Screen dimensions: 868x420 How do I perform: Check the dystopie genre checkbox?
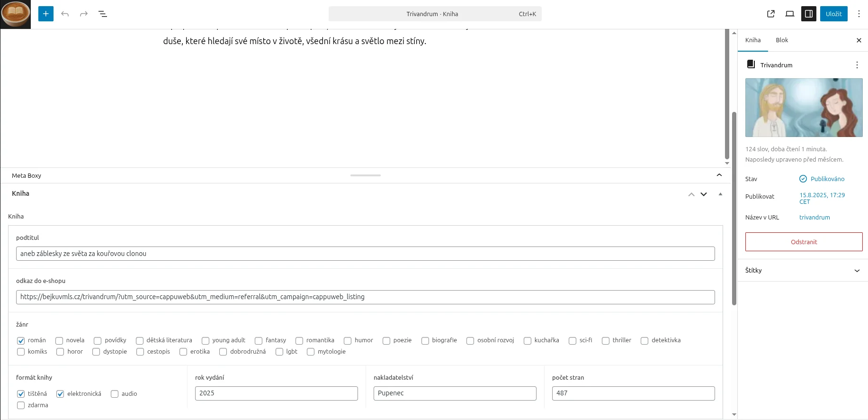96,352
